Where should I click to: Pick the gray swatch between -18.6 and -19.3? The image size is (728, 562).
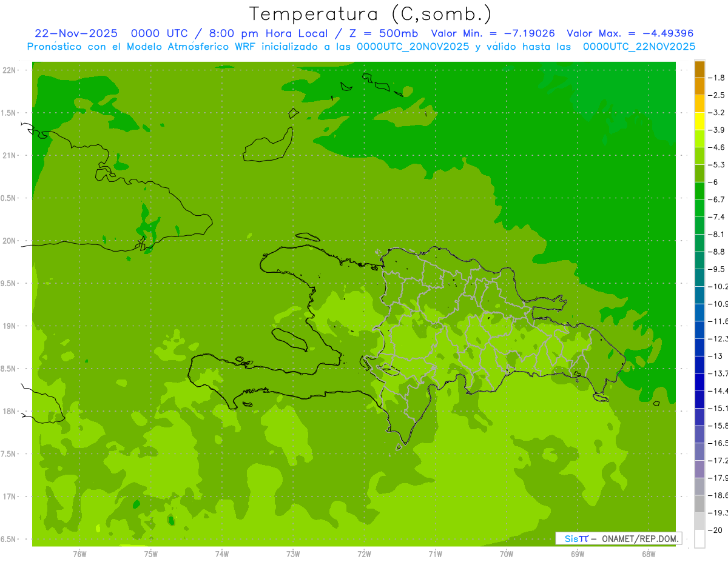[699, 504]
